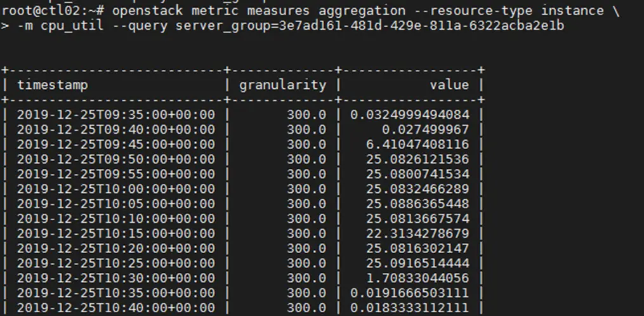
Task: Select timestamp 2019-12-25T10:40:00+00:00
Action: click(x=116, y=308)
